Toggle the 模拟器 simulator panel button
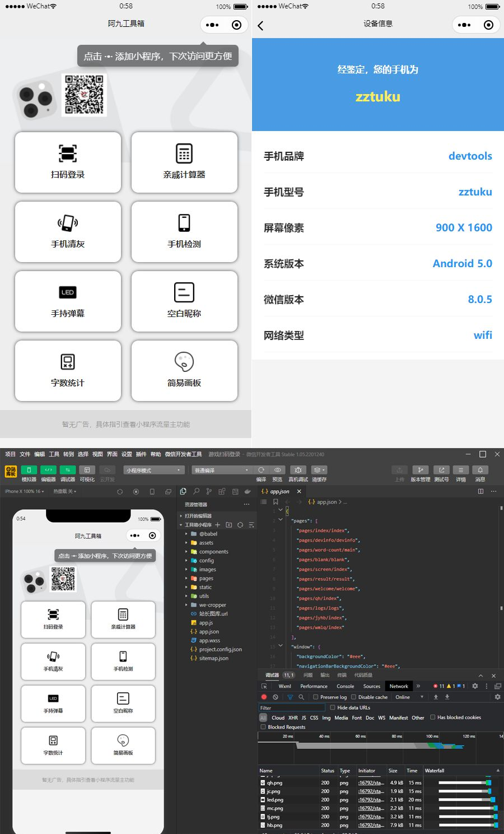 [x=29, y=470]
